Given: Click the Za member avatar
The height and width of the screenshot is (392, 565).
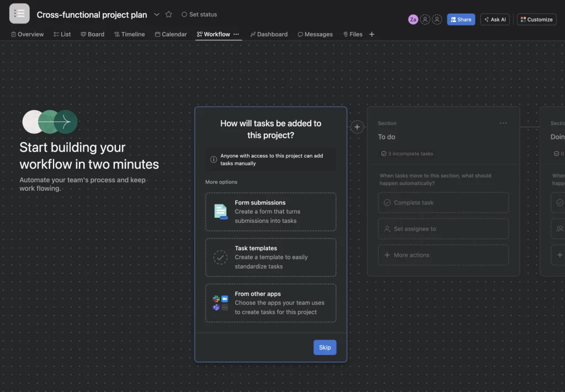Looking at the screenshot, I should click(x=413, y=19).
